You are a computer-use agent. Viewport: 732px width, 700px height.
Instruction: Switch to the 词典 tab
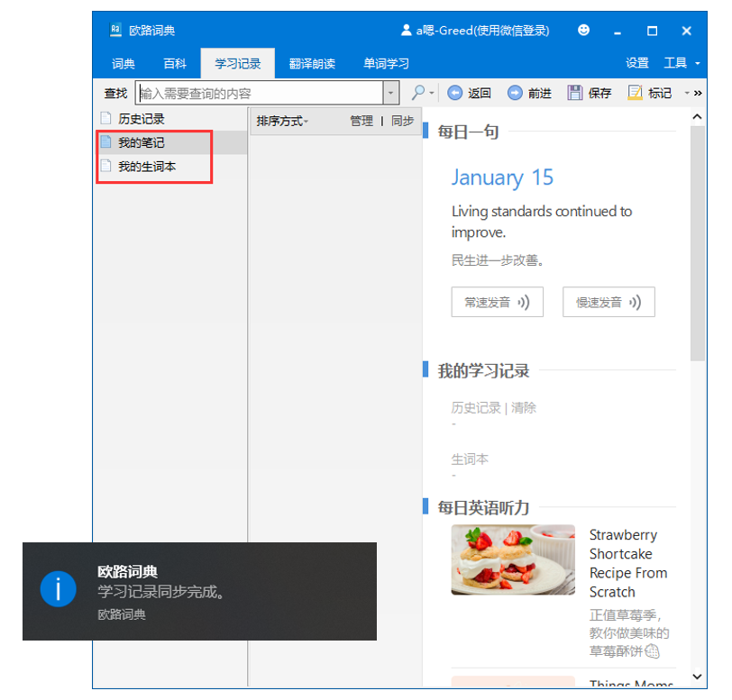point(124,63)
